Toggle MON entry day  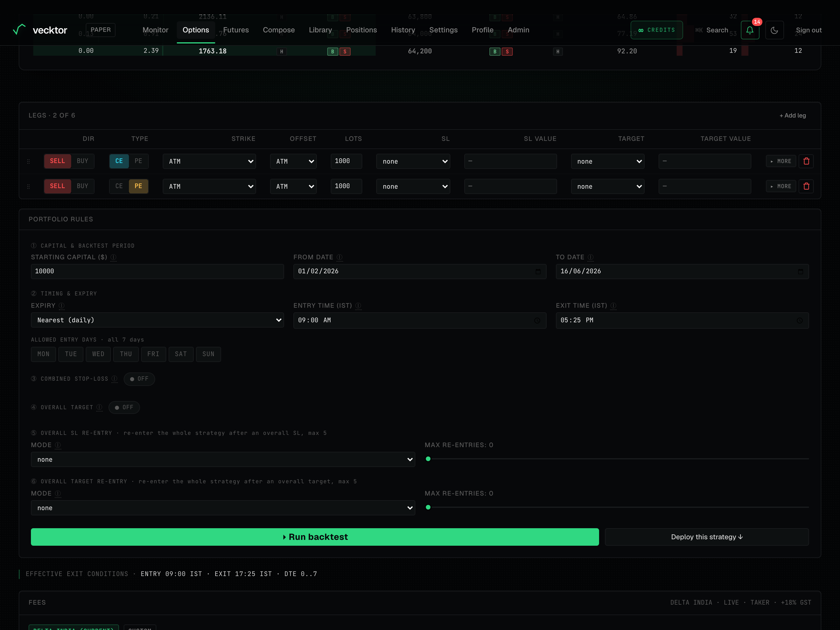[x=43, y=354]
